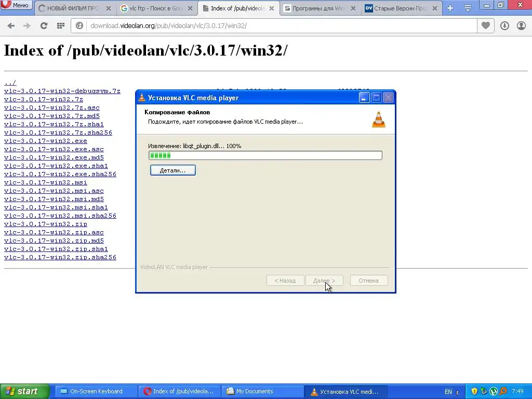Viewport: 532px width, 399px height.
Task: Open vlc-3.0.17-win32.zip.sha256 link
Action: (60, 257)
